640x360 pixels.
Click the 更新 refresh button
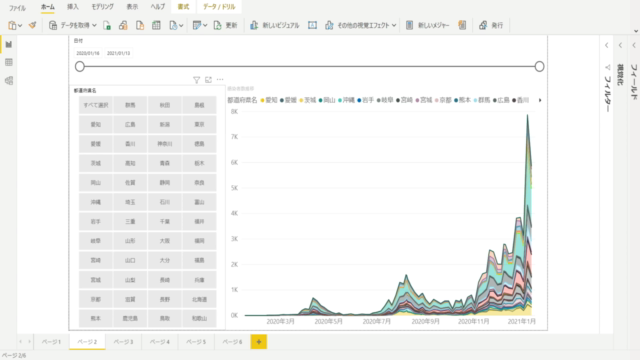(225, 25)
